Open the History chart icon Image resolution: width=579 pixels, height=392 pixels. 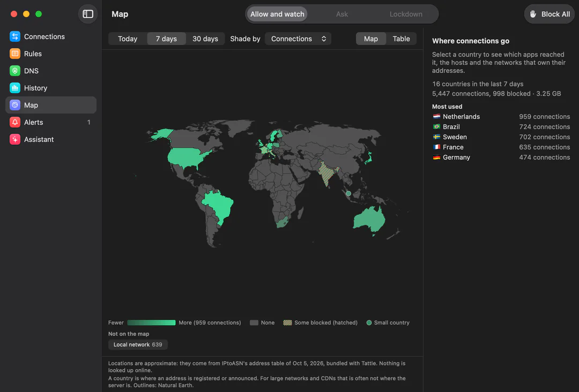click(15, 88)
